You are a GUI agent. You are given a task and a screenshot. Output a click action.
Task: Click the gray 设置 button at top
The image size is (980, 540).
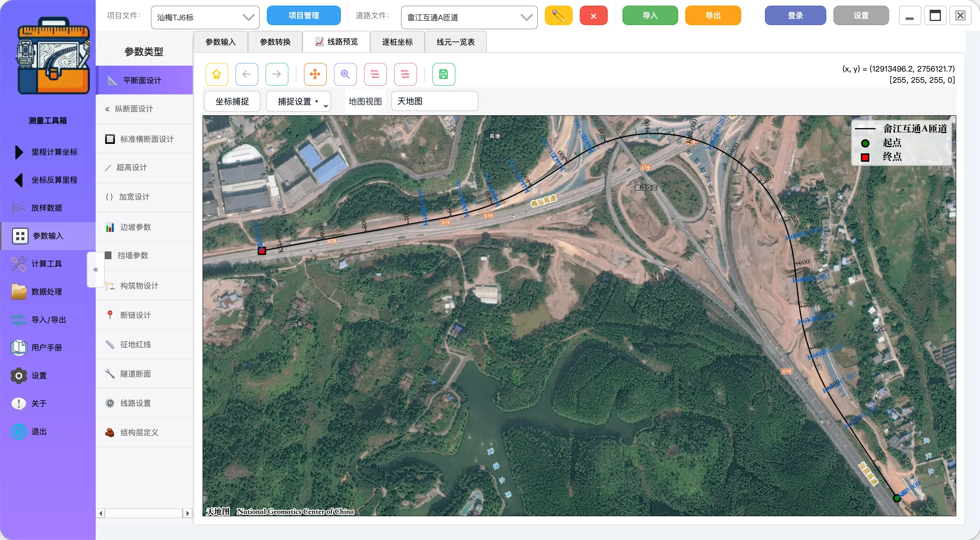(x=861, y=16)
